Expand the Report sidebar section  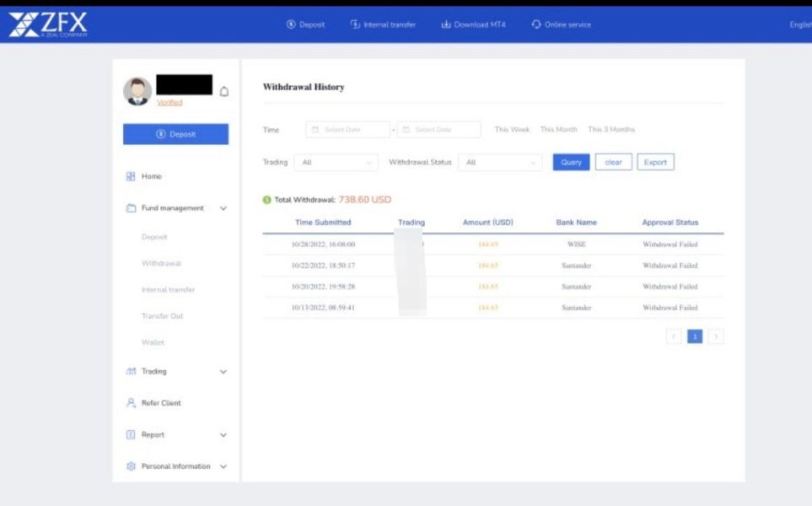(175, 435)
